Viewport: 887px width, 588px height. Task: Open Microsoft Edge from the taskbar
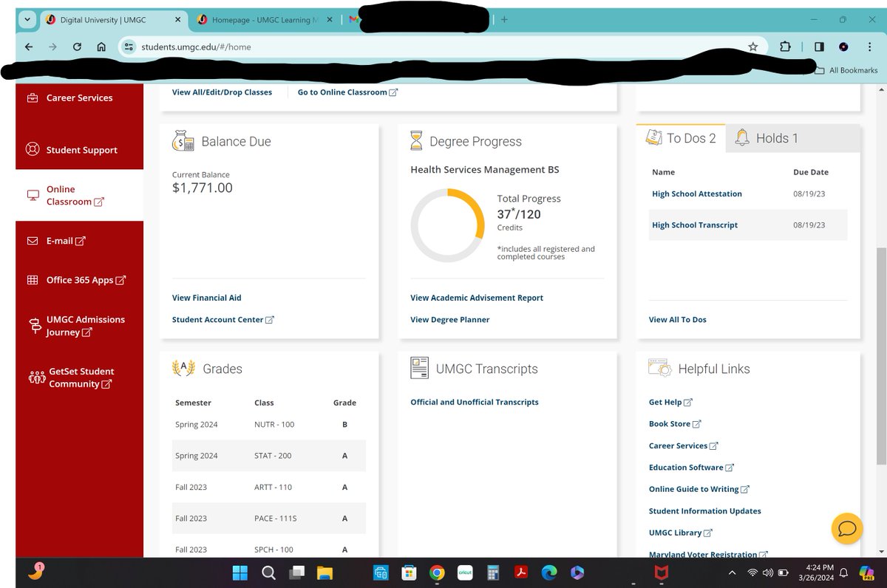coord(548,572)
